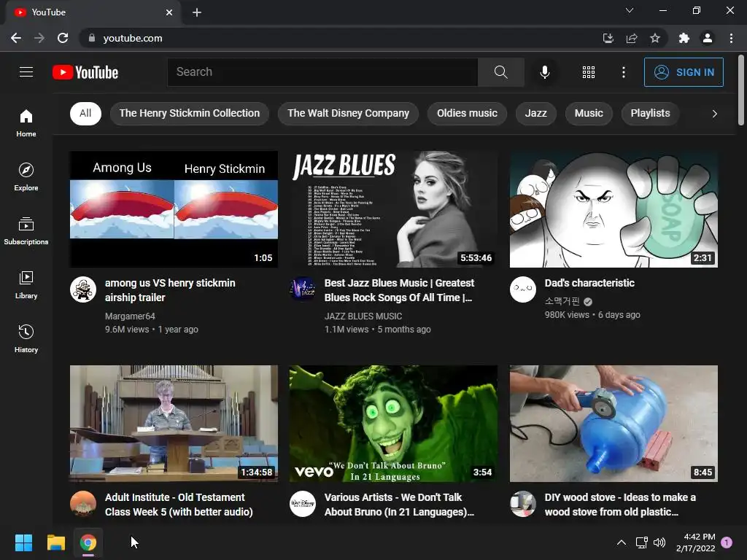Open Chrome profile icon
747x560 pixels.
point(708,38)
